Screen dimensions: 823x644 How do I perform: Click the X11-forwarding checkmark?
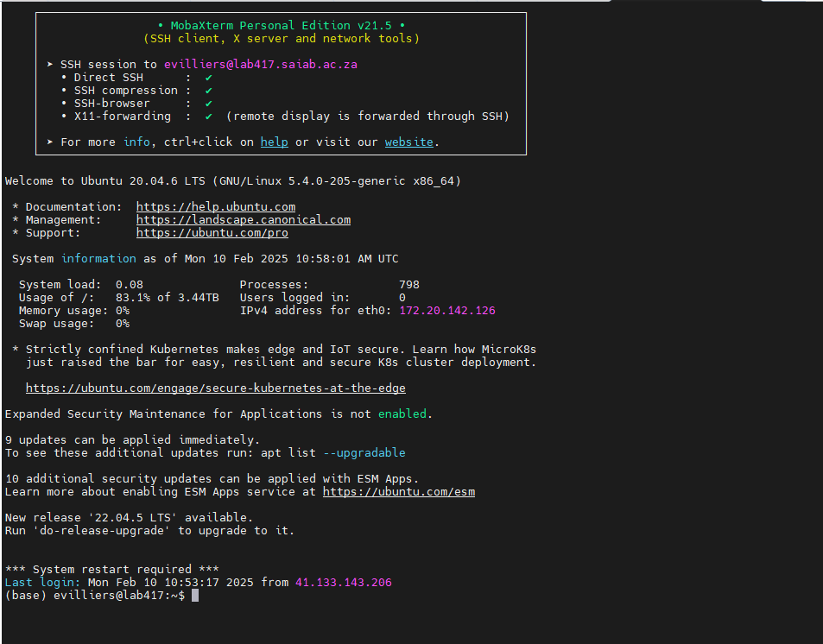coord(209,117)
